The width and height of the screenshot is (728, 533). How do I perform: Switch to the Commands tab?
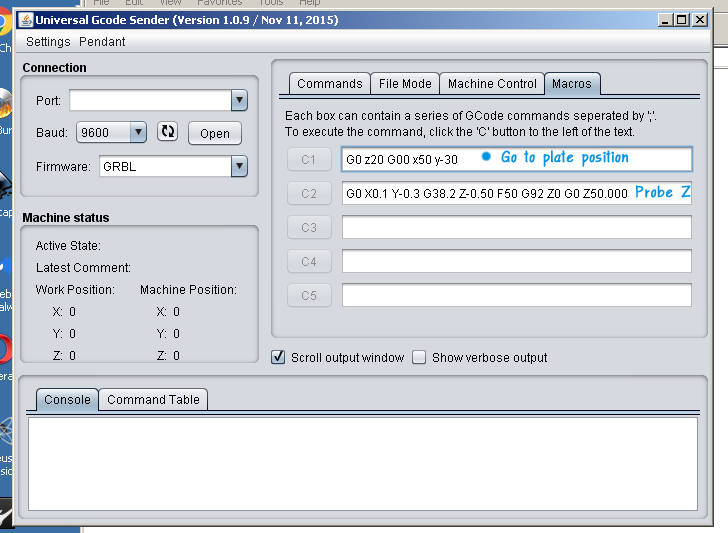330,84
